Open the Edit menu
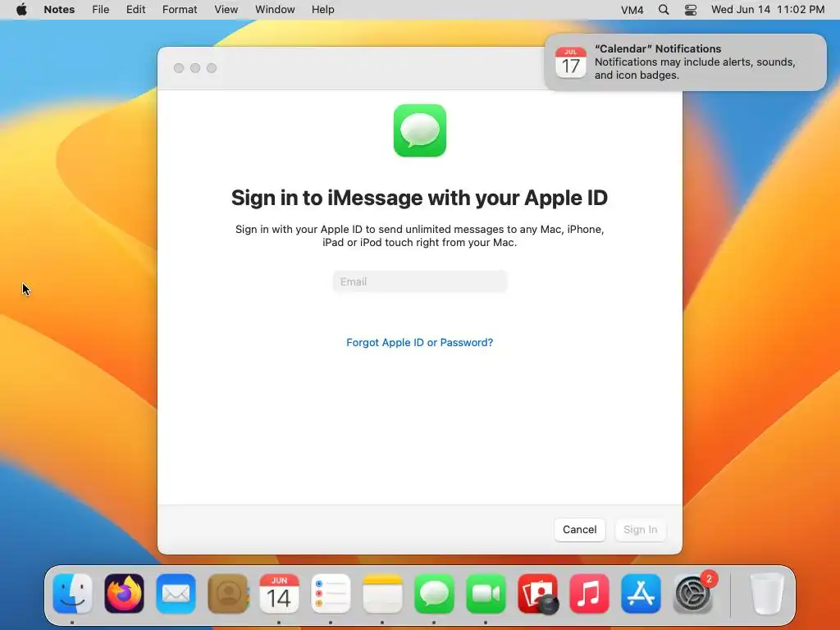The width and height of the screenshot is (840, 630). [x=135, y=10]
